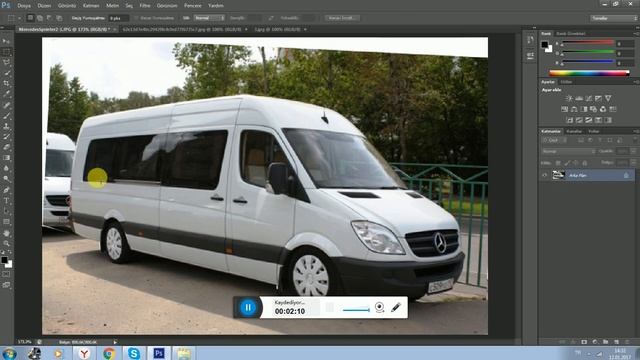Toggle lock all for layer
Screen dimensions: 640x360
tap(584, 163)
